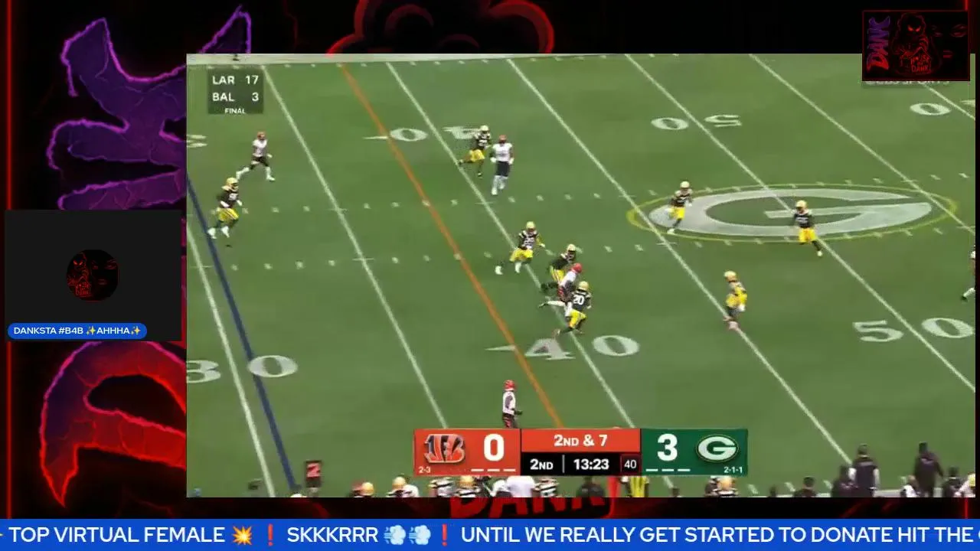Click the DANK channel logo in the top-right corner
Screen dimensions: 980x551
(916, 45)
